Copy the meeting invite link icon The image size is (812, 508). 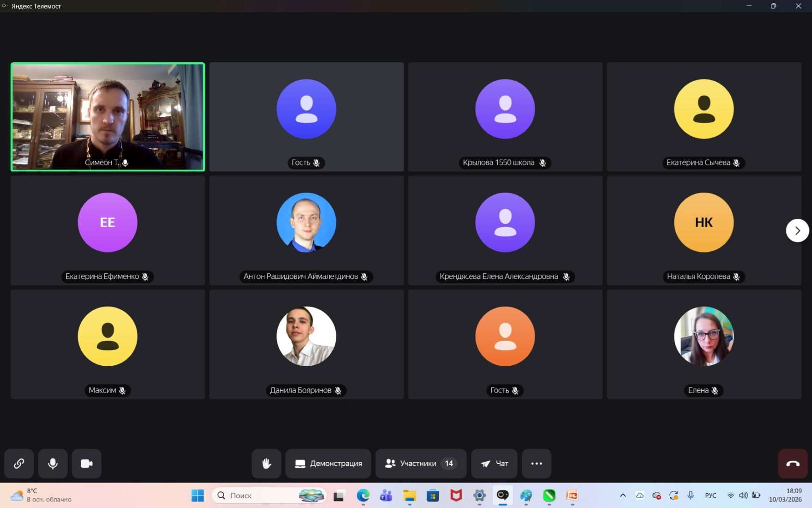[19, 463]
